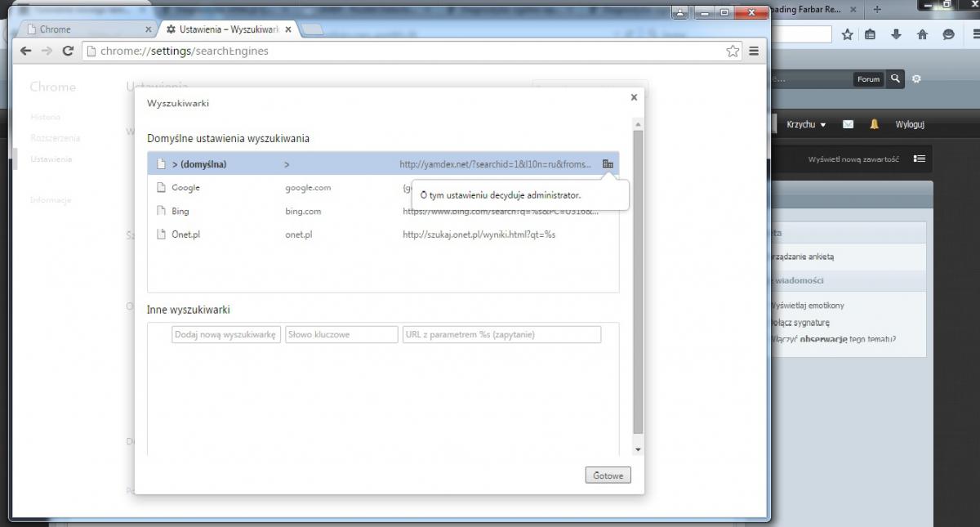Viewport: 980px width, 527px height.
Task: Open 'Ustawienia' in the Chrome sidebar
Action: (x=51, y=159)
